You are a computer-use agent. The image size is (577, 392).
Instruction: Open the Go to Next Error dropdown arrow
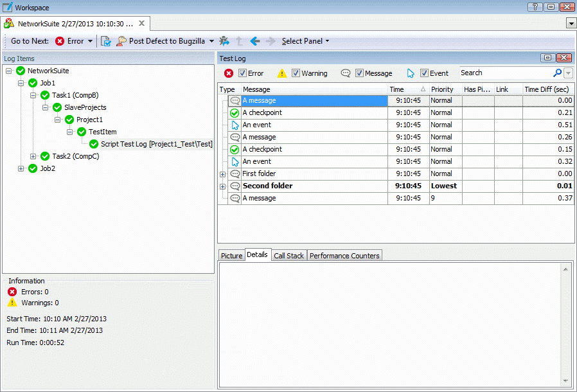(90, 41)
